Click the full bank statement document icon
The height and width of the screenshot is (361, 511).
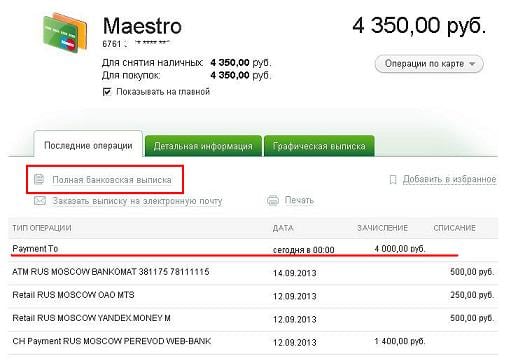39,179
